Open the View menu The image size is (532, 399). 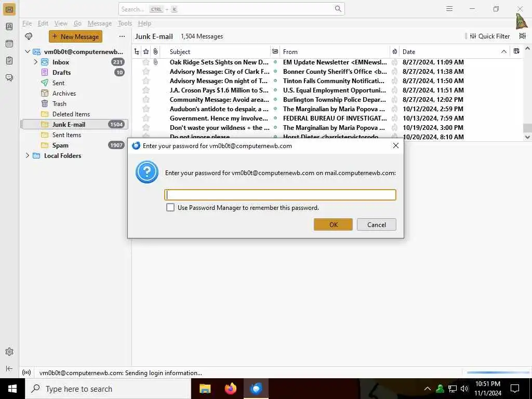coord(61,23)
